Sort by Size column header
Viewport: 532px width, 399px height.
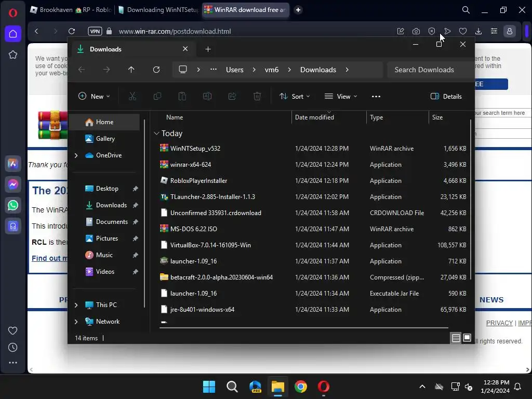point(437,117)
